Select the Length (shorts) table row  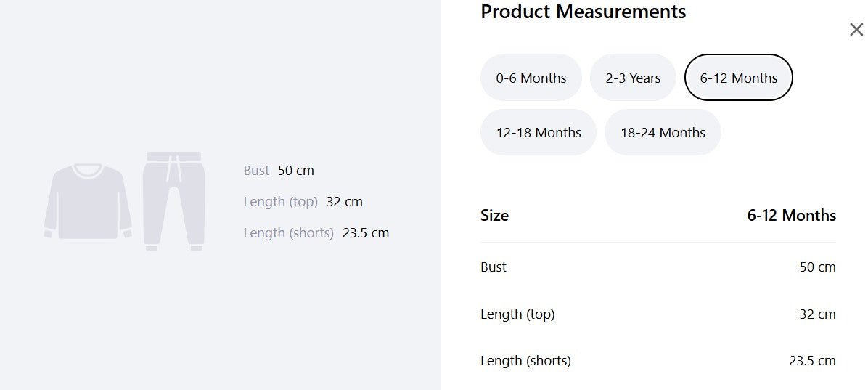click(658, 361)
